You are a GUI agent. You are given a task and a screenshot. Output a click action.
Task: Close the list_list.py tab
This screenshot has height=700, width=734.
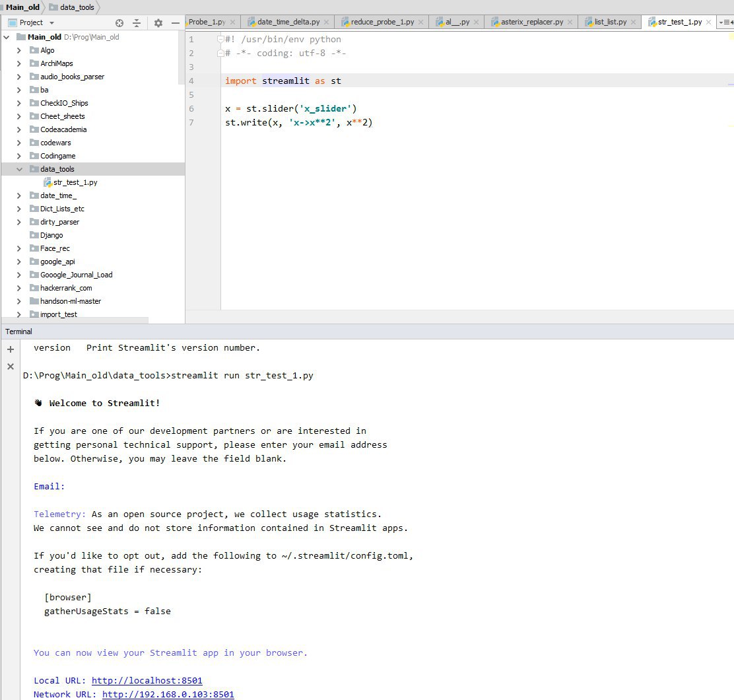tap(634, 22)
